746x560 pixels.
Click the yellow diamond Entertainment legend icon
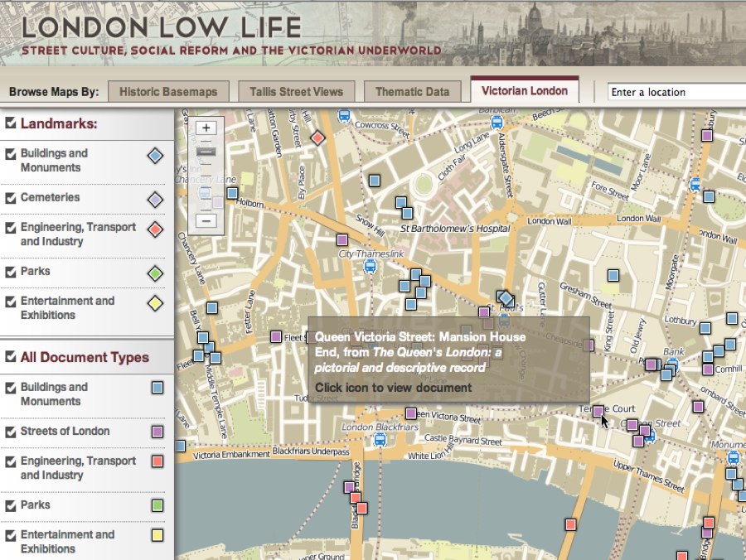tap(155, 303)
